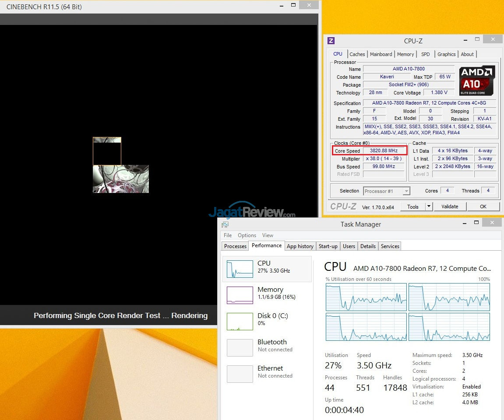Switch to the Caches tab in CPU-Z
Screen dimensions: 504x420
[x=357, y=54]
